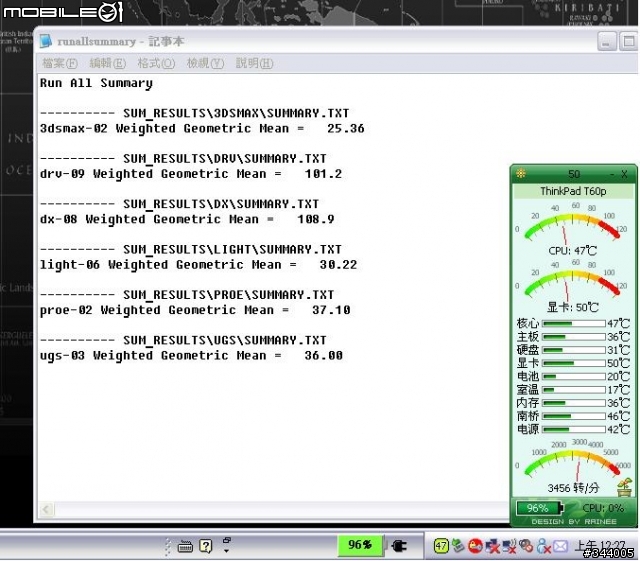This screenshot has height=561, width=640.
Task: Click the AC power plug taskbar icon
Action: (x=399, y=546)
